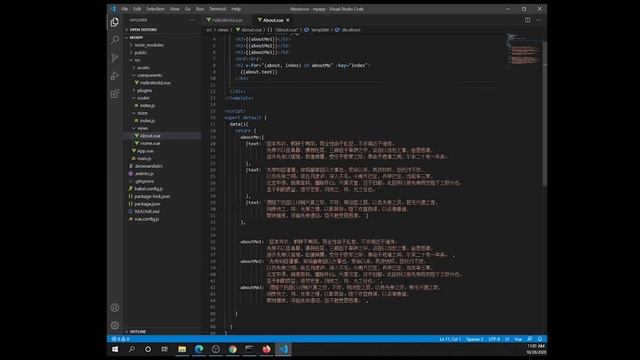The image size is (640, 360).
Task: Open Cortana from the taskbar
Action: [x=148, y=349]
